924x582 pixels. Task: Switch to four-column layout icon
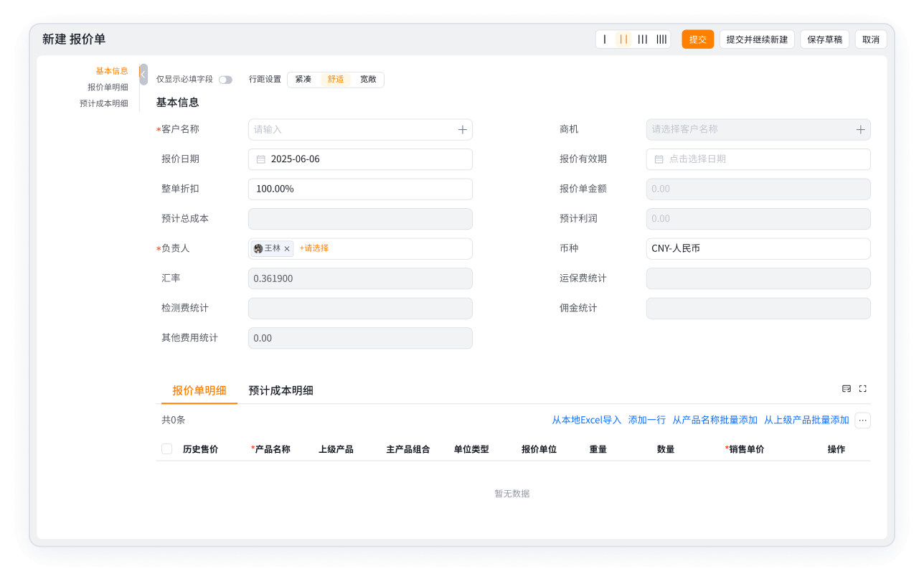[661, 39]
